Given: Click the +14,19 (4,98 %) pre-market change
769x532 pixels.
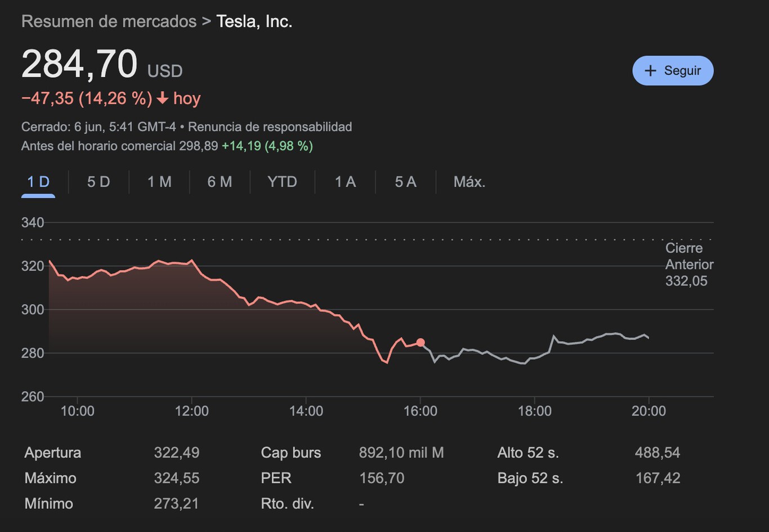Looking at the screenshot, I should point(267,146).
